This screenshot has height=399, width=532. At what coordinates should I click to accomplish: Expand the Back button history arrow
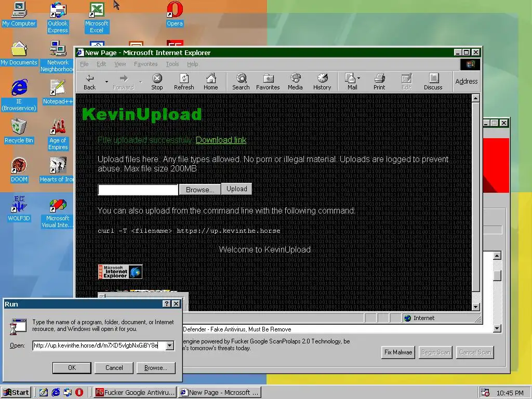pyautogui.click(x=107, y=82)
